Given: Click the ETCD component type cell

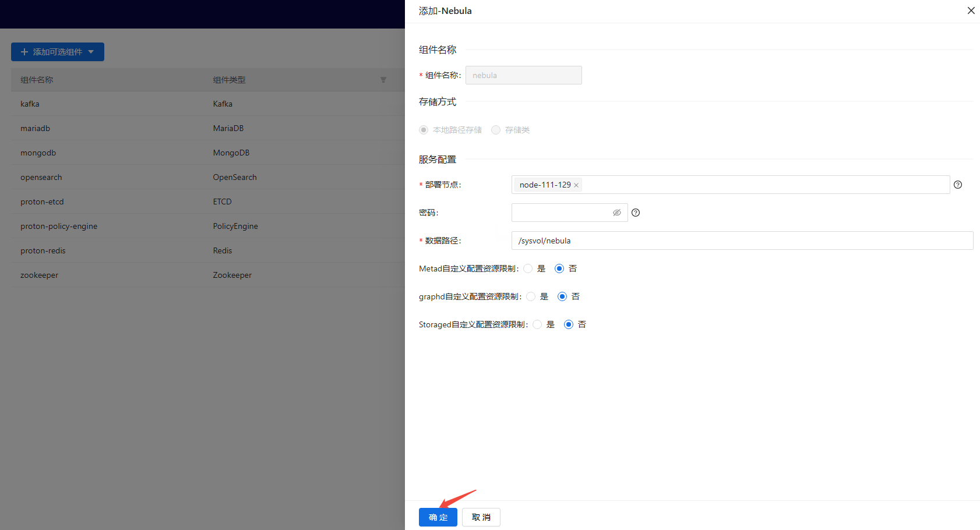Looking at the screenshot, I should pyautogui.click(x=222, y=202).
